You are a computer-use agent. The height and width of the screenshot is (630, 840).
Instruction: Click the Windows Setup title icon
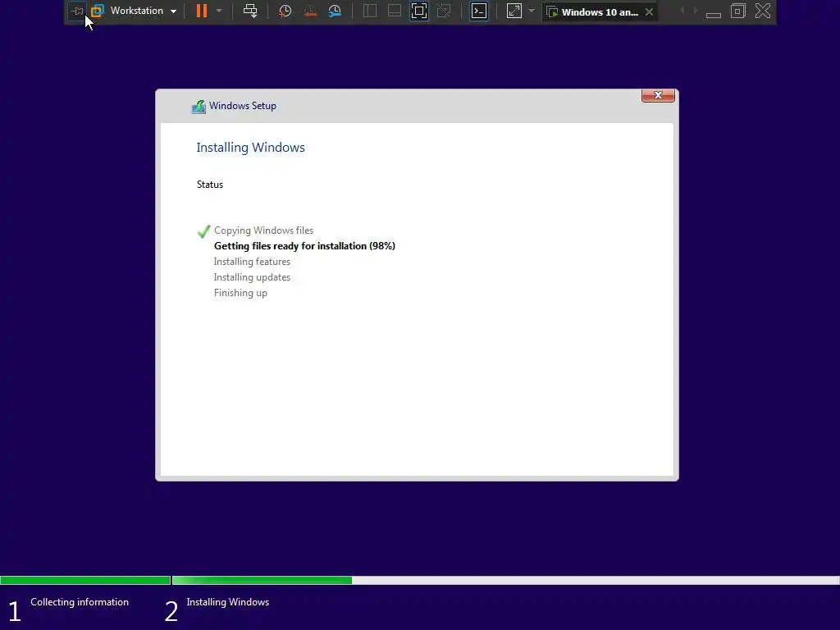[x=199, y=107]
